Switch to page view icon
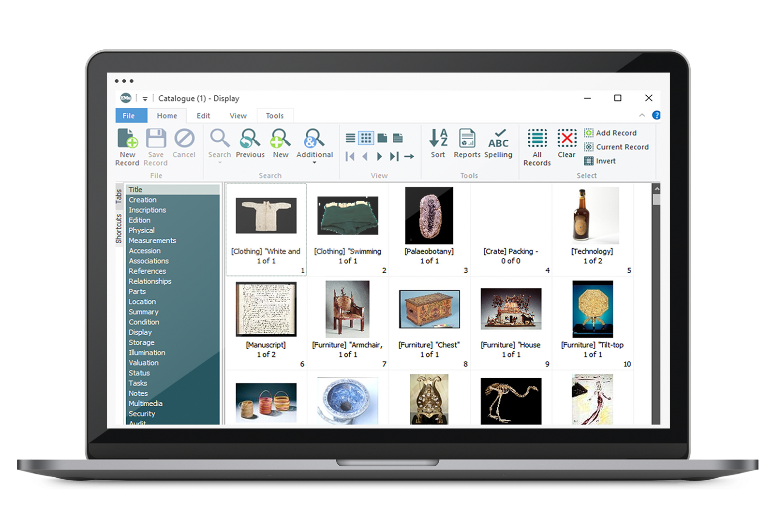 click(382, 138)
